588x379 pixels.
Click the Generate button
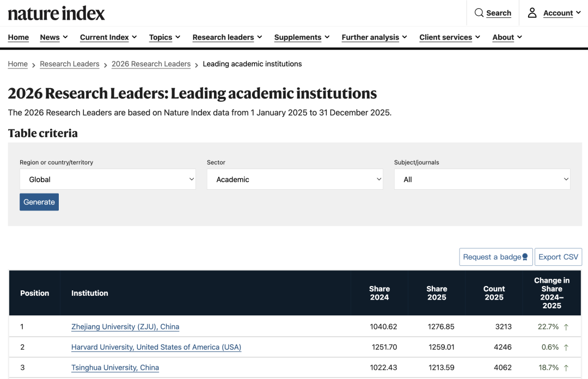point(39,202)
